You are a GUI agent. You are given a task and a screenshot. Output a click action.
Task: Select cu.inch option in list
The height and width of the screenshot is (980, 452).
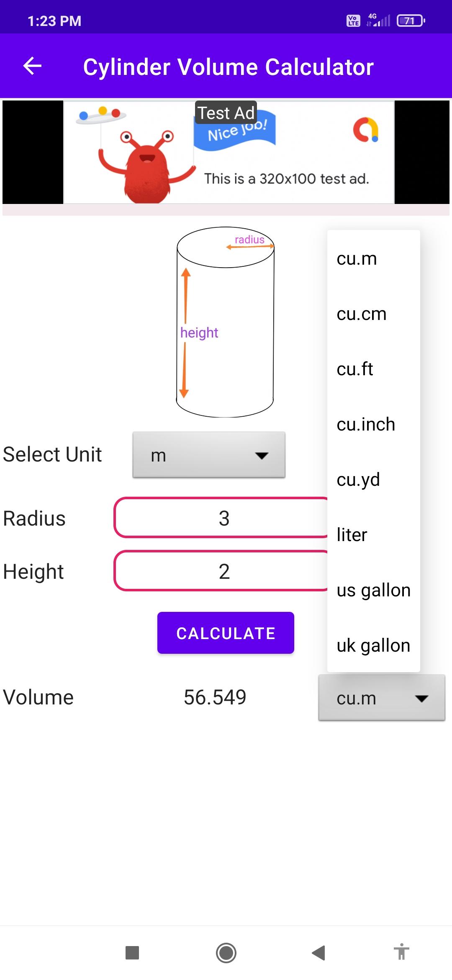click(374, 424)
